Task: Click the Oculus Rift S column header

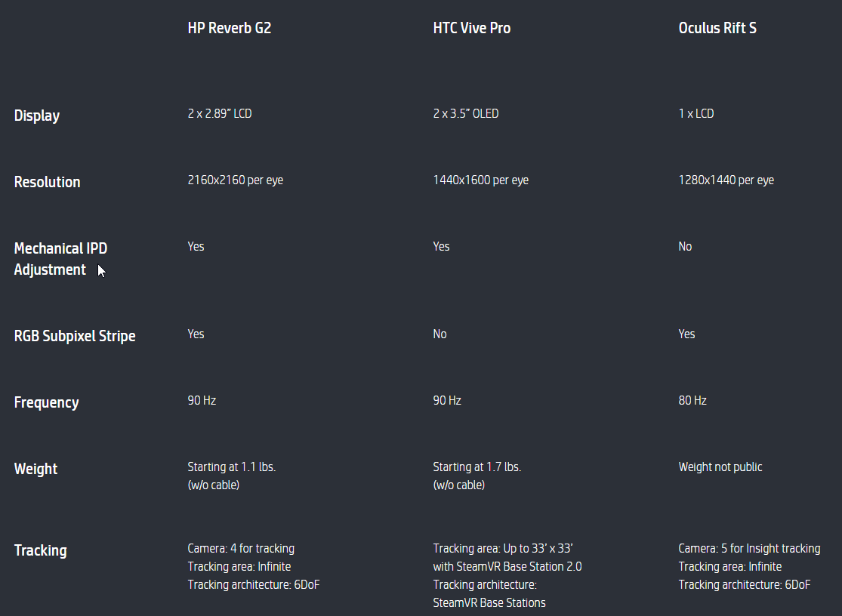Action: point(717,28)
